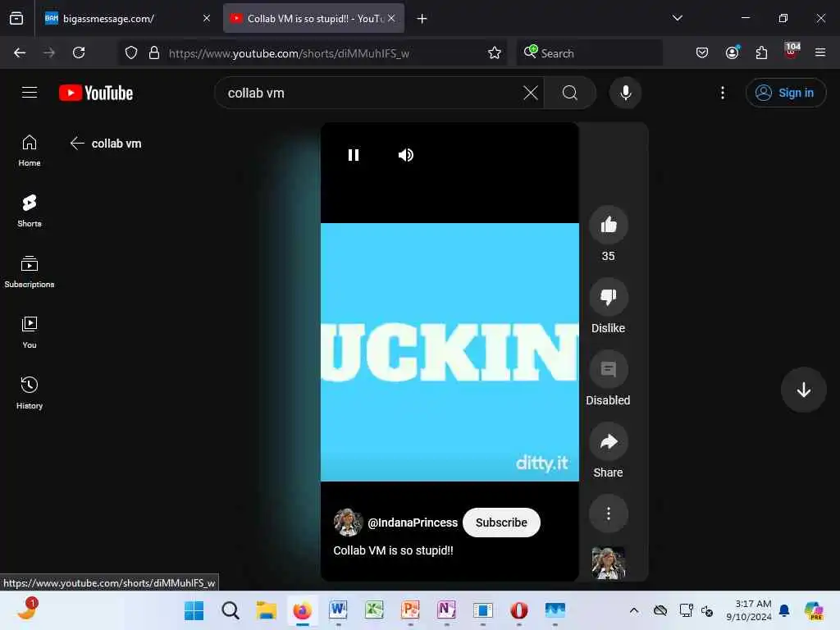Open File Explorer from taskbar
The width and height of the screenshot is (840, 630).
(267, 610)
